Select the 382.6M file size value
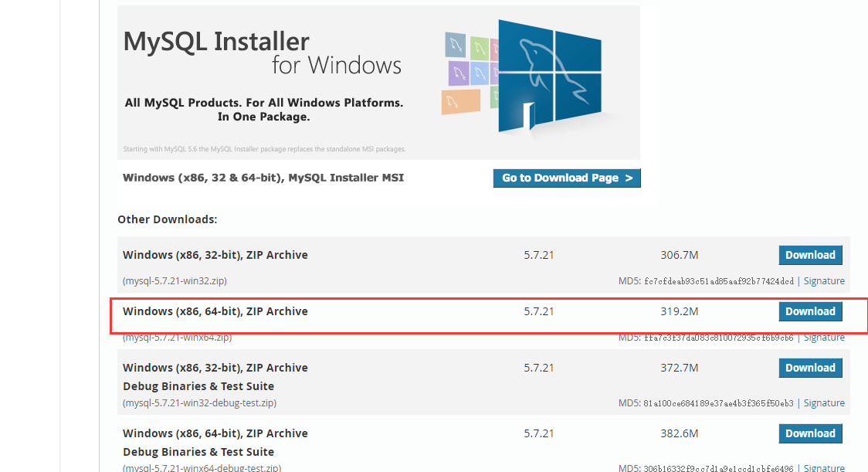This screenshot has height=472, width=868. click(x=680, y=433)
